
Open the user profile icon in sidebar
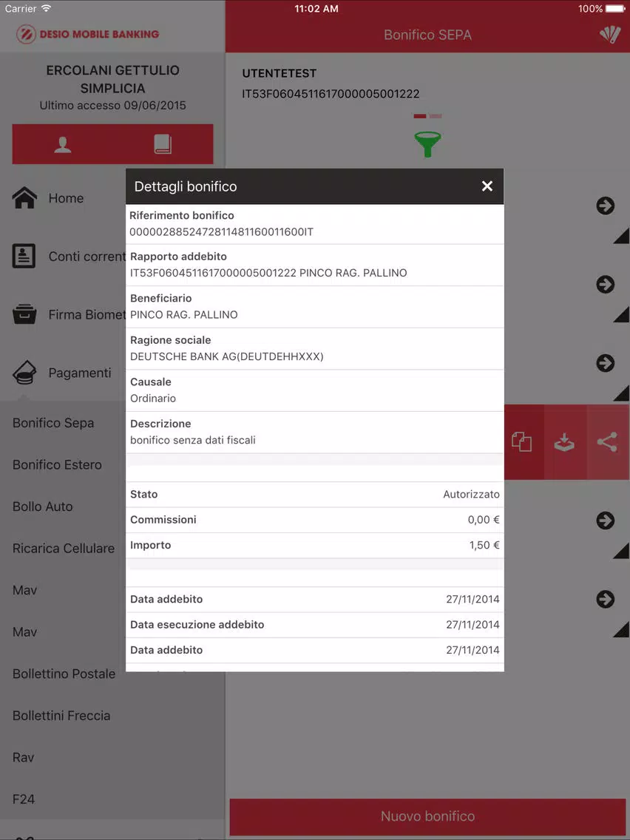click(63, 144)
